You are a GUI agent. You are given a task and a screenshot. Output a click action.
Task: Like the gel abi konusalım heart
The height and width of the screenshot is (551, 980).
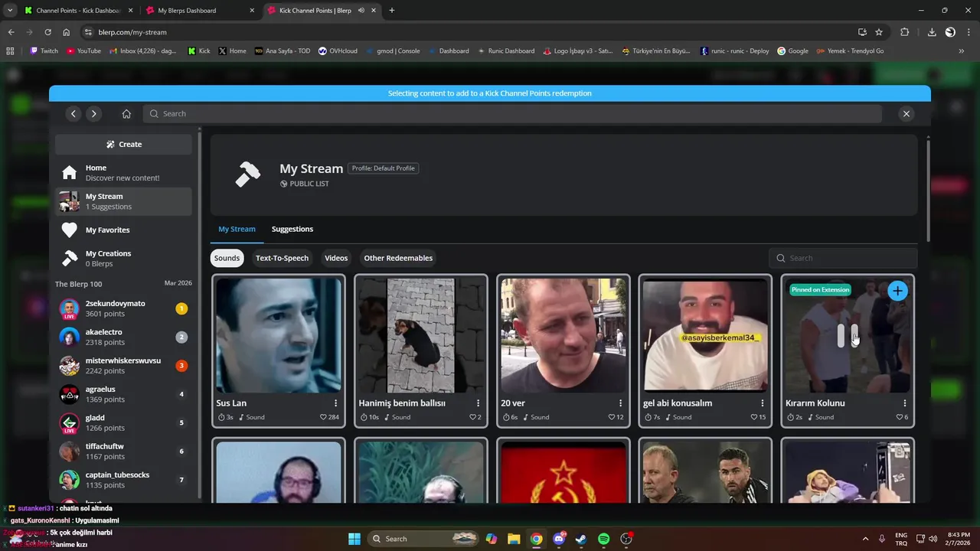754,417
